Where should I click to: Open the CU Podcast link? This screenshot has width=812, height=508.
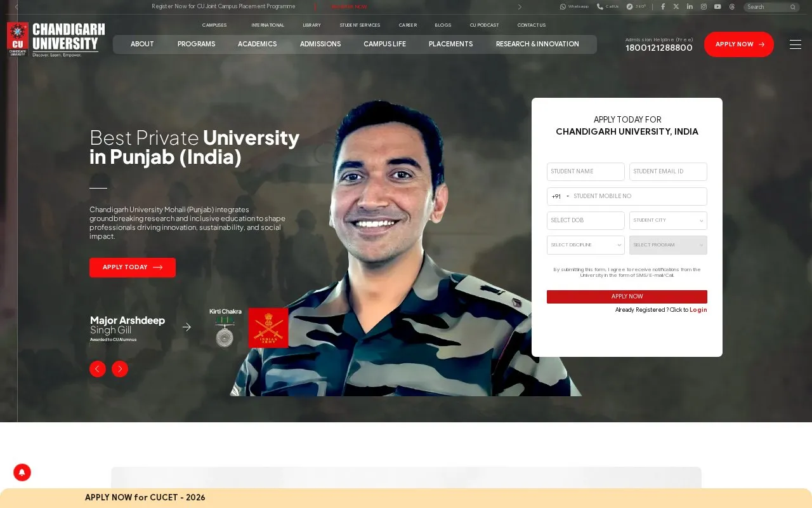(484, 25)
